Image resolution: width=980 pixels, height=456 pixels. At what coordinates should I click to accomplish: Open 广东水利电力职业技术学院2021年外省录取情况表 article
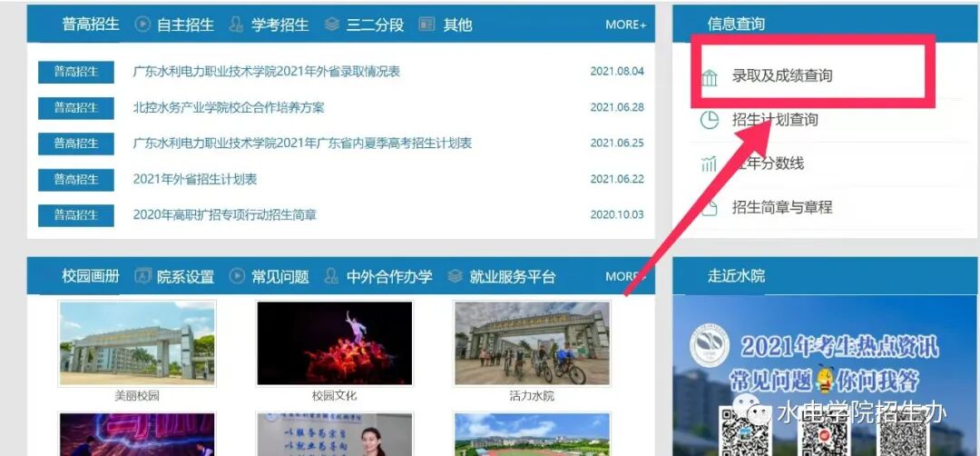[x=266, y=72]
